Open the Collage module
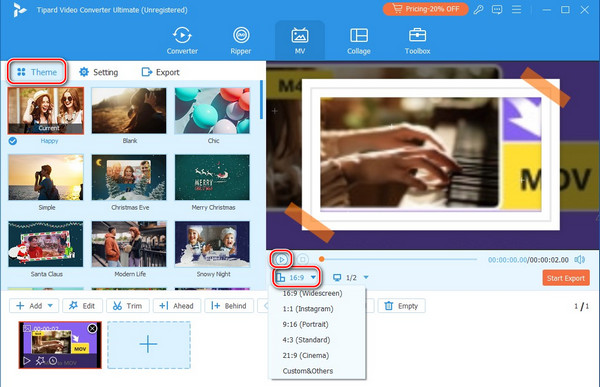Screen dimensions: 600x387 (x=359, y=41)
